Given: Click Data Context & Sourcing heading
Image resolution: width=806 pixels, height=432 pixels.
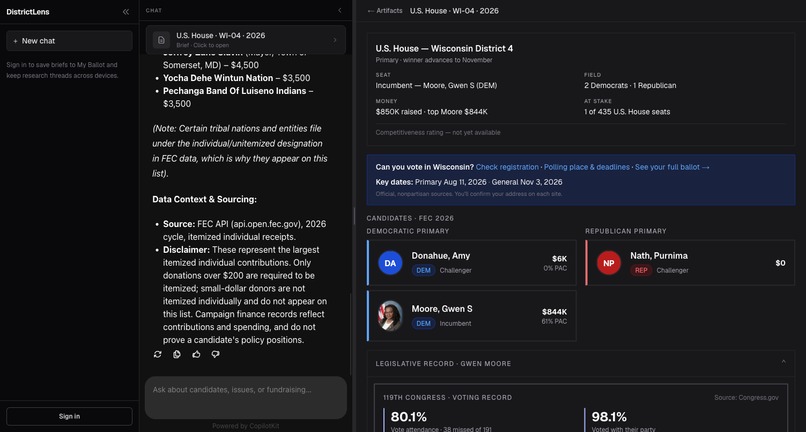Looking at the screenshot, I should point(205,199).
